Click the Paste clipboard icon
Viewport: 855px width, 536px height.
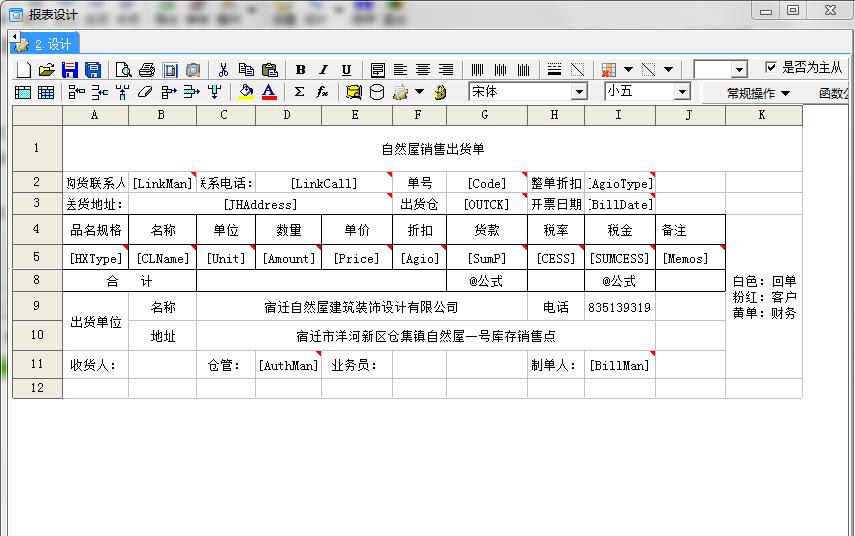click(x=269, y=70)
